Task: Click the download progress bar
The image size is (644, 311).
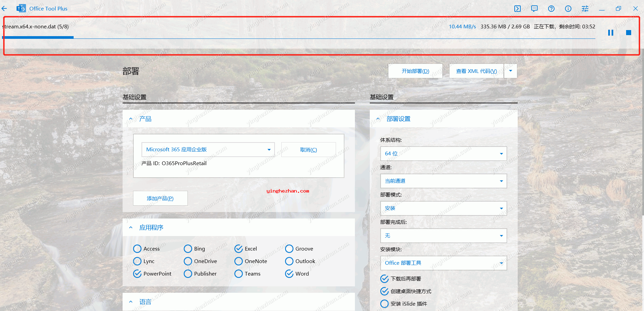Action: pos(299,37)
